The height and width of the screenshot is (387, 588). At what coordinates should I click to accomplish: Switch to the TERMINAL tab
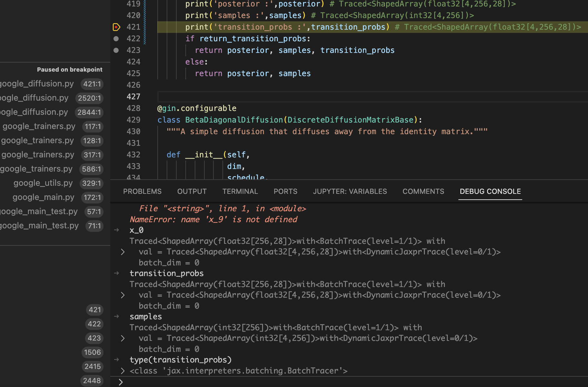pyautogui.click(x=240, y=191)
